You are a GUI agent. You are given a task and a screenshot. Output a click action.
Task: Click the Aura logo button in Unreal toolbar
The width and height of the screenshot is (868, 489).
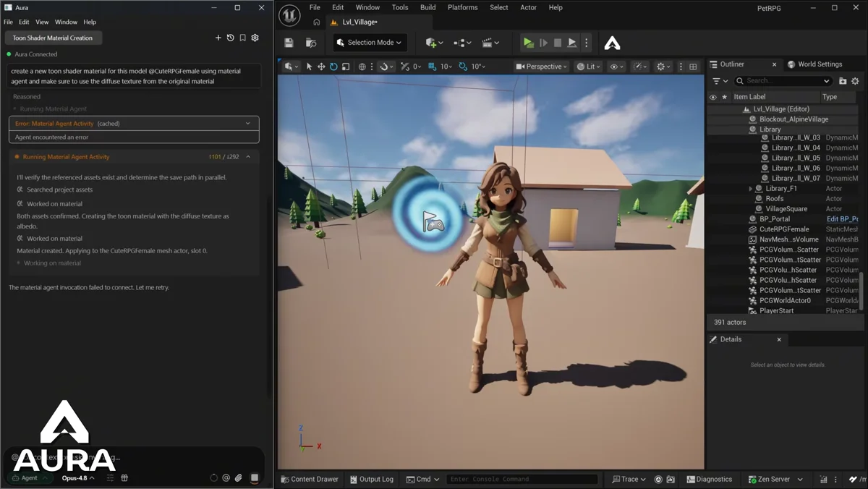pyautogui.click(x=612, y=43)
